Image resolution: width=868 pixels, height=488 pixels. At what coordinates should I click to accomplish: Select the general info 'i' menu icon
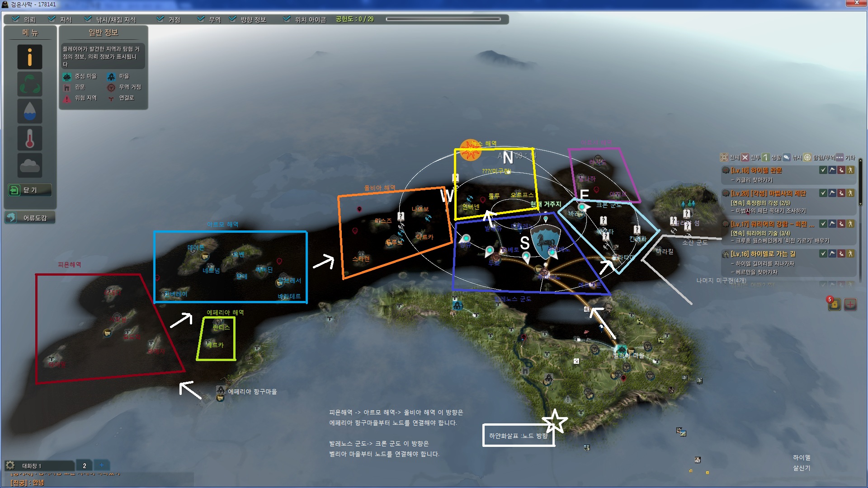point(30,57)
